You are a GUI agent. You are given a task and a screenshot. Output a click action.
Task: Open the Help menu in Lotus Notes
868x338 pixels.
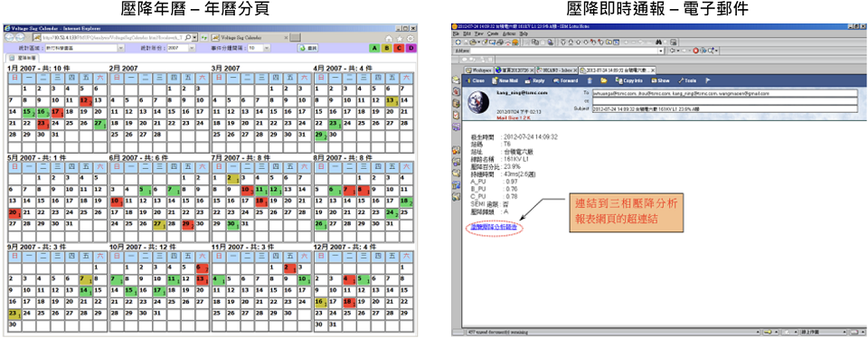tap(524, 33)
